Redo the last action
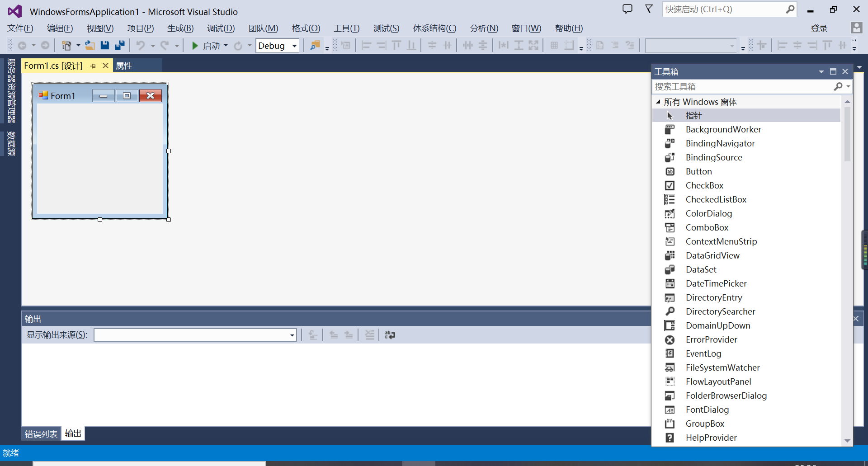Viewport: 868px width, 466px height. [165, 45]
